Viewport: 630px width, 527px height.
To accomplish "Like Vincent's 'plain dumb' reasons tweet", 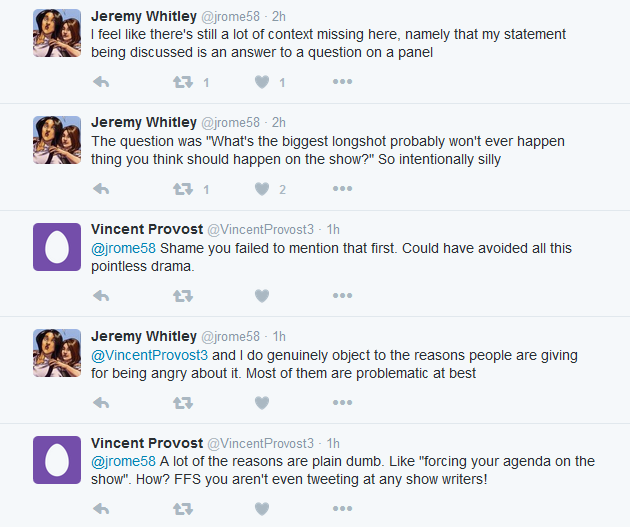I will tap(262, 509).
